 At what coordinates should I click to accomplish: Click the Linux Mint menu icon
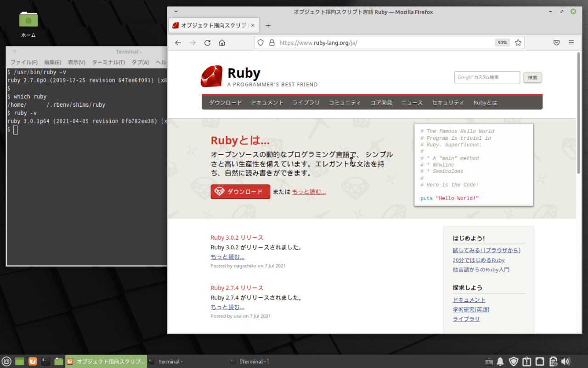tap(7, 362)
